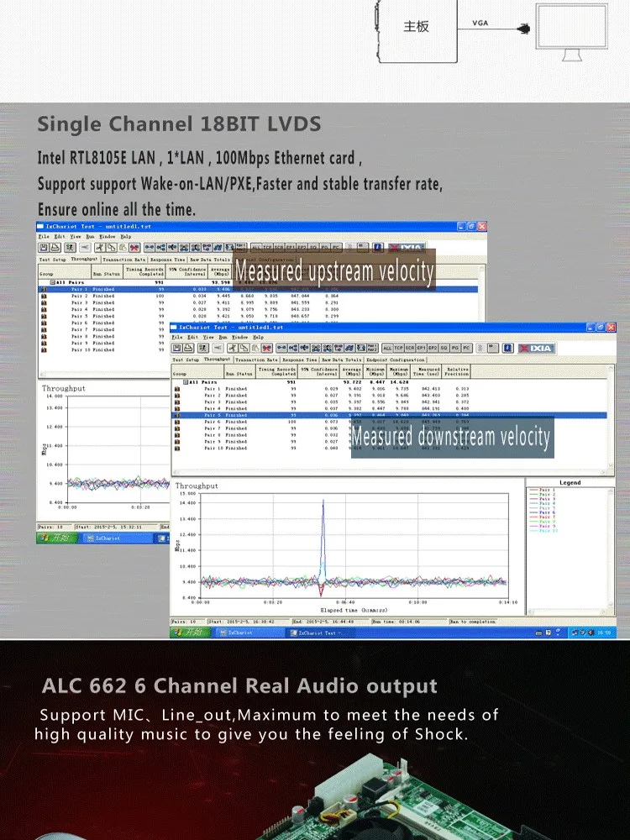Open Help menu in back IxChariot window

pos(125,236)
